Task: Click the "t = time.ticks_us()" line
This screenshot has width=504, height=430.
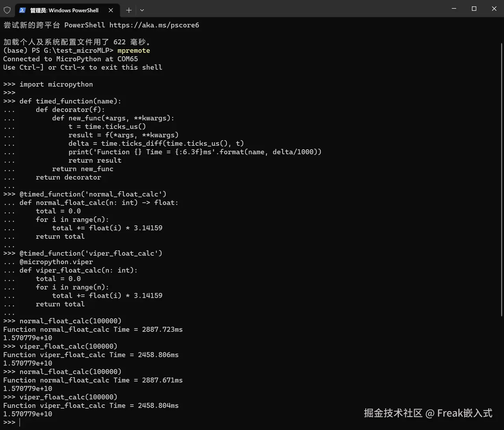Action: click(x=107, y=127)
